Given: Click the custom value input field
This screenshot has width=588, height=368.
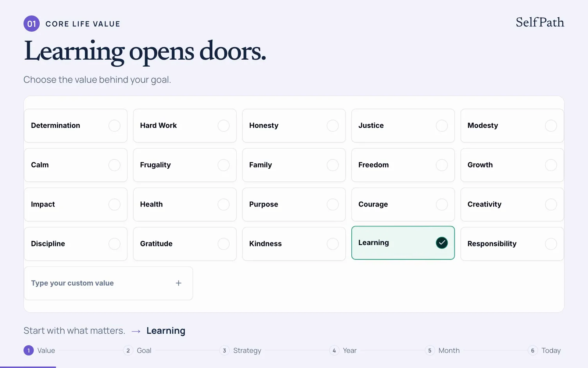Looking at the screenshot, I should click(108, 283).
